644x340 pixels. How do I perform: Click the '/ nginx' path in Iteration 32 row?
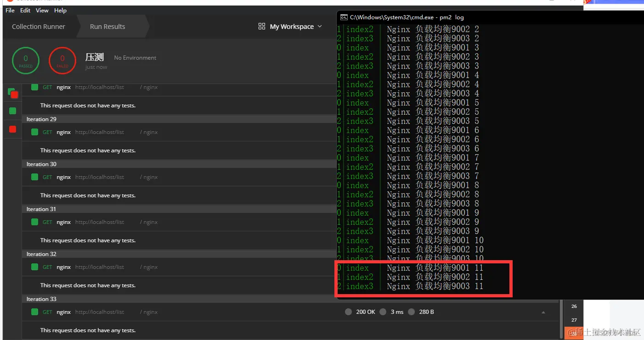click(x=149, y=267)
